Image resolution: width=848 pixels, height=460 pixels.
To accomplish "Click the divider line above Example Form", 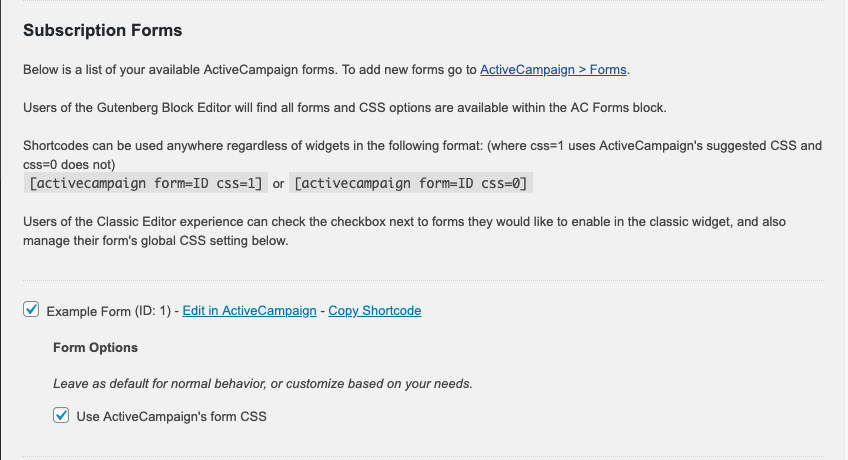I will pyautogui.click(x=423, y=280).
